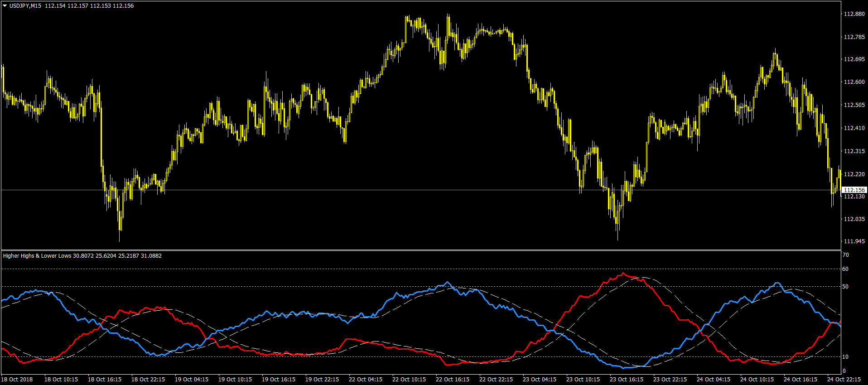
Task: Click the 112.695 price scale label
Action: tap(854, 59)
